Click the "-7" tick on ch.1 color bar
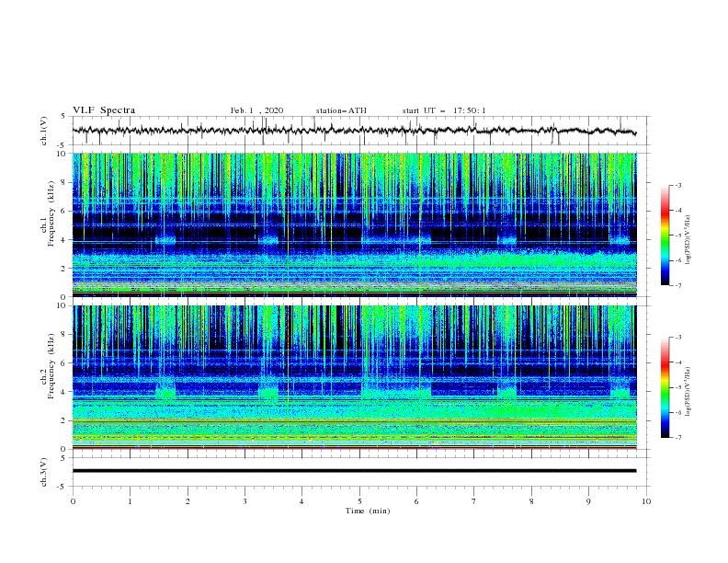Image resolution: width=728 pixels, height=563 pixels. [677, 286]
